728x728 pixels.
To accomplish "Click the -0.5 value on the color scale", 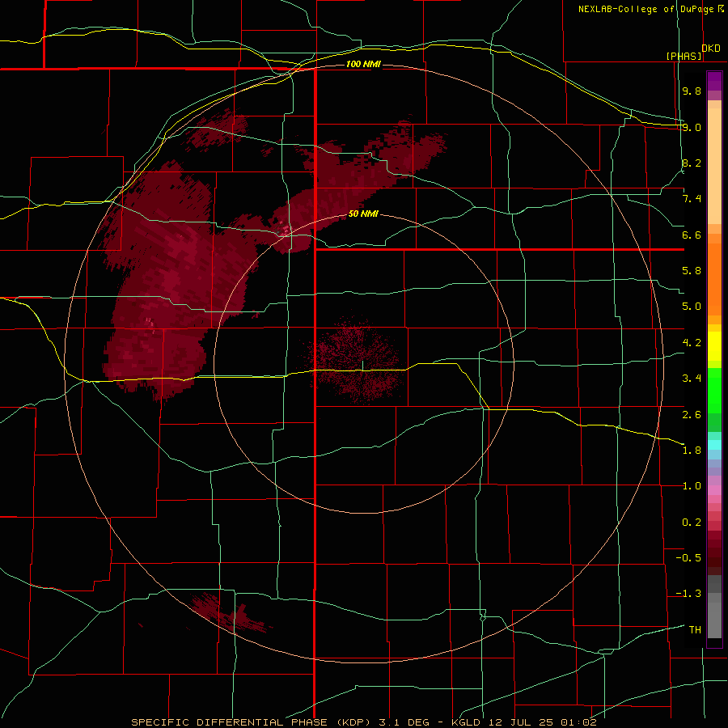I will 688,558.
